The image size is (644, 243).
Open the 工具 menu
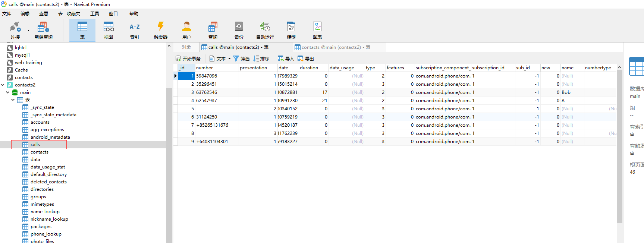point(95,13)
